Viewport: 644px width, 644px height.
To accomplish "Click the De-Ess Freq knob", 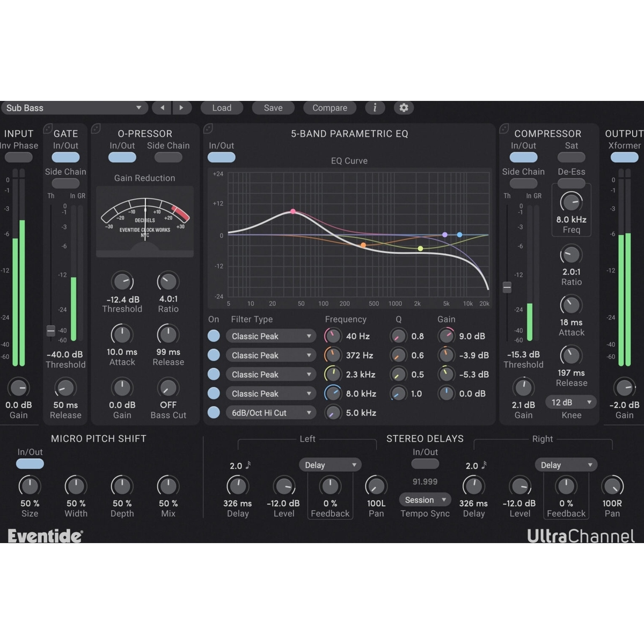I will click(x=571, y=202).
